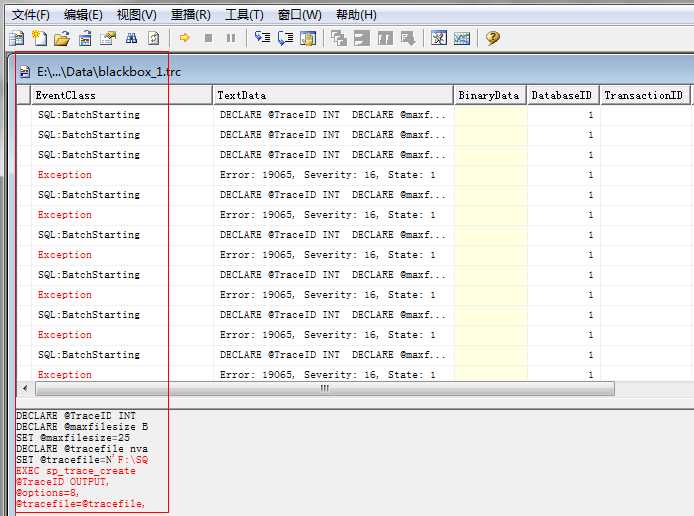This screenshot has width=694, height=516.
Task: Click the Find binoculars icon
Action: pos(131,39)
